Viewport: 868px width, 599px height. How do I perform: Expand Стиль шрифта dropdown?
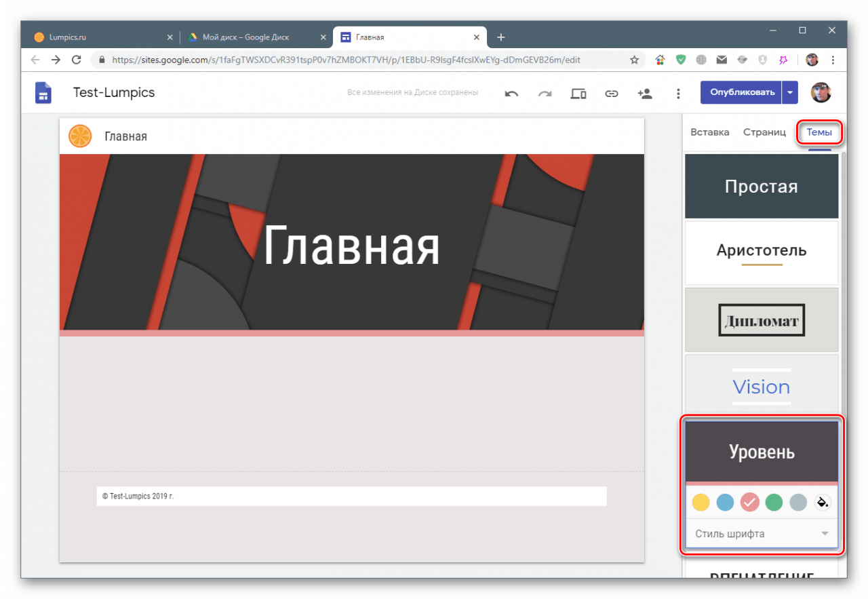click(x=762, y=534)
